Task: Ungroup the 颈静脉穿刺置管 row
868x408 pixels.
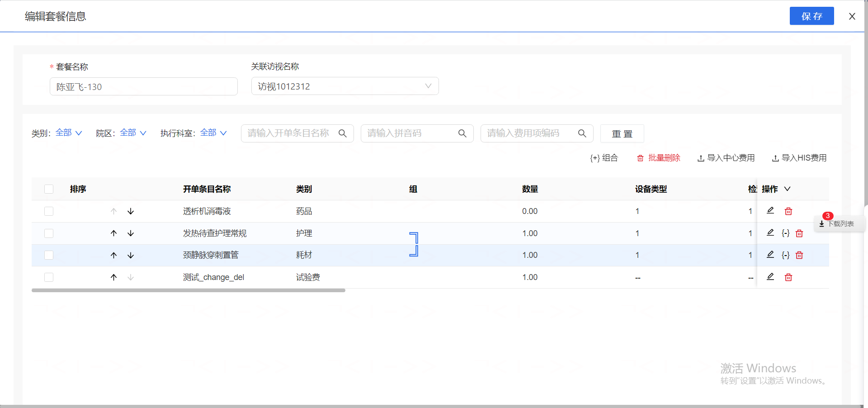Action: [x=786, y=255]
